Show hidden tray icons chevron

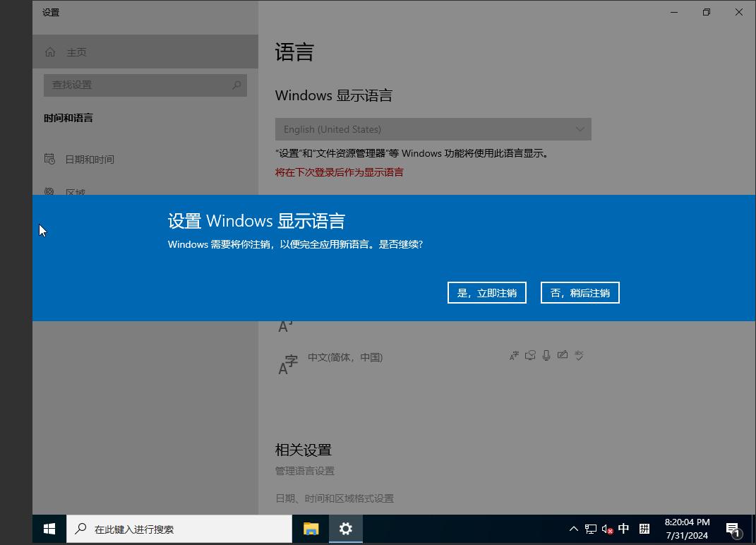(574, 529)
